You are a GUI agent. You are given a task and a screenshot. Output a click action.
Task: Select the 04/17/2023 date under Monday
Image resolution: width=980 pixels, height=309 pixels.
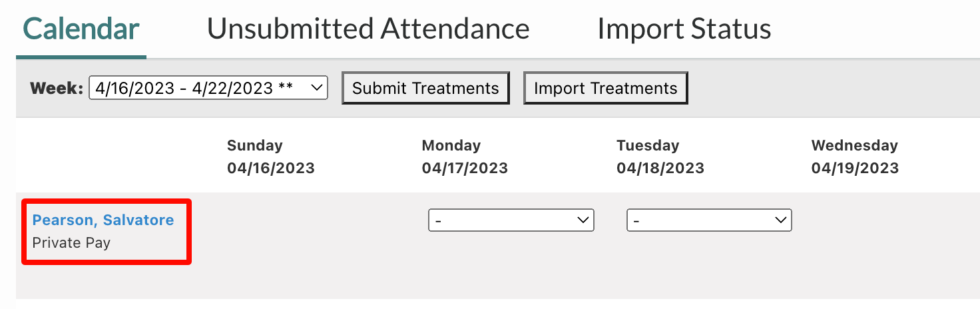pos(465,168)
